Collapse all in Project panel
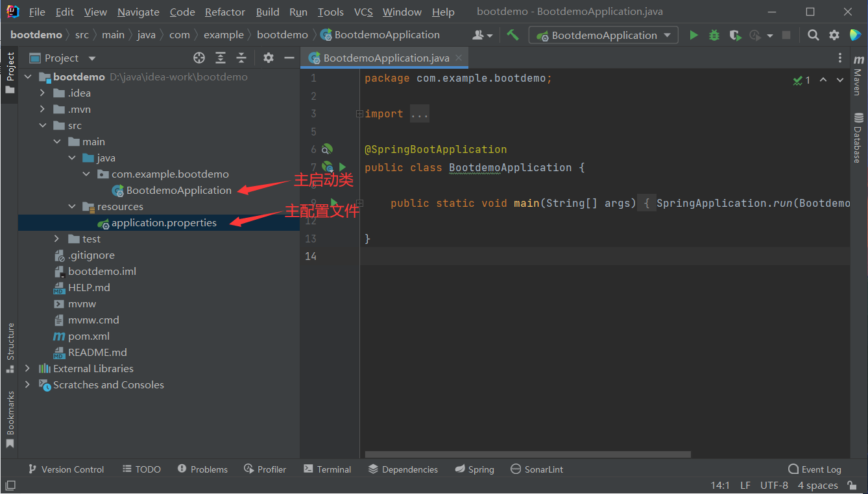 241,58
